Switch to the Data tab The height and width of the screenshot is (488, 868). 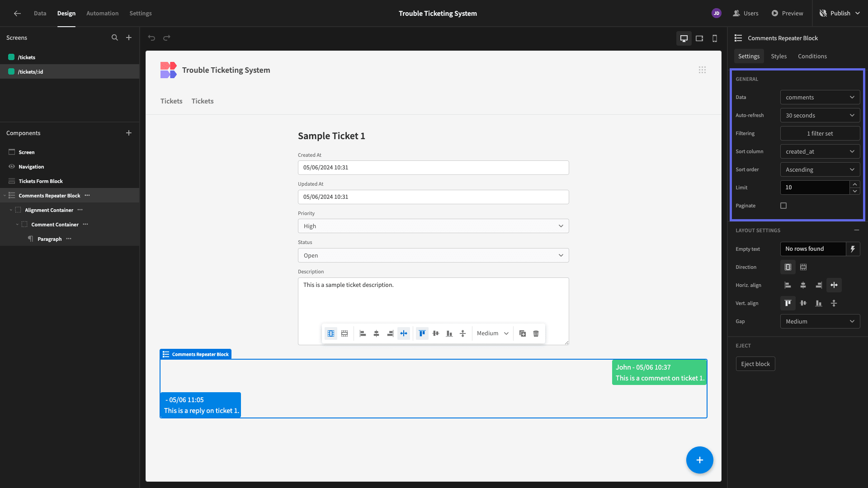tap(40, 13)
